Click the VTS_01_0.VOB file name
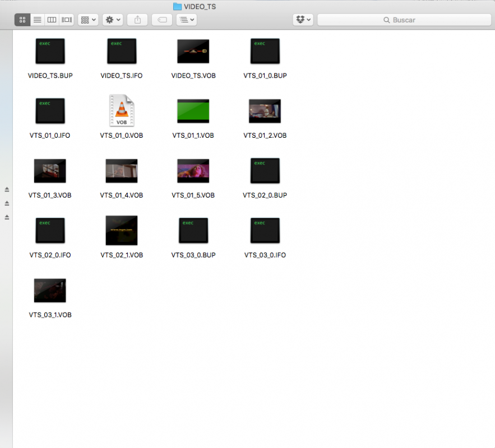 click(122, 136)
